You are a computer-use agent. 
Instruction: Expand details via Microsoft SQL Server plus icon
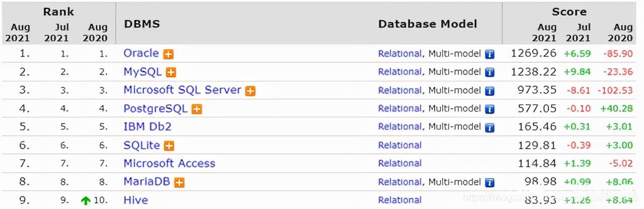coord(250,91)
